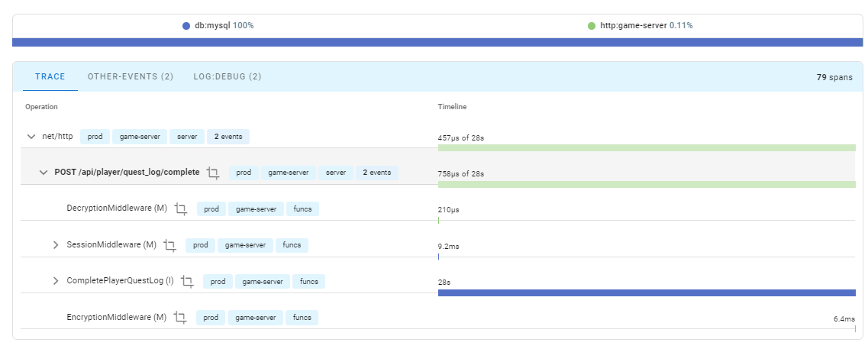This screenshot has height=349, width=868.
Task: Click the db:mysql 100% legend entry
Action: point(218,25)
